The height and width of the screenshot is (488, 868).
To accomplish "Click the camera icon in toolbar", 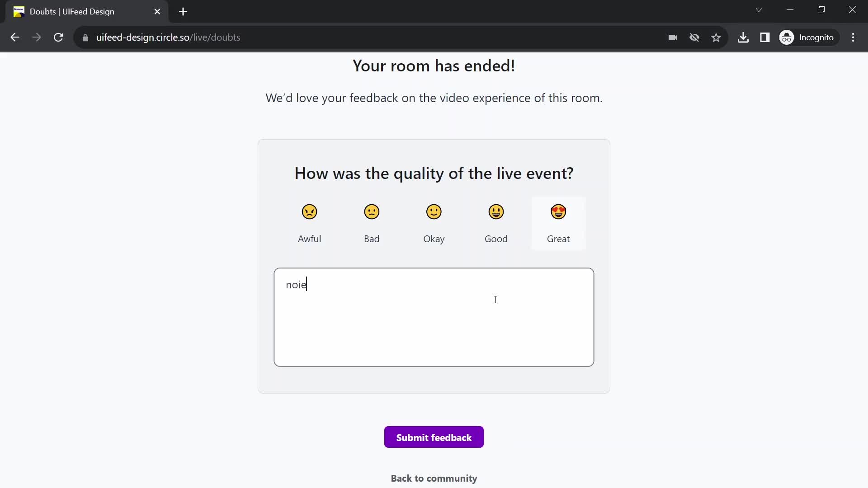I will click(x=672, y=37).
